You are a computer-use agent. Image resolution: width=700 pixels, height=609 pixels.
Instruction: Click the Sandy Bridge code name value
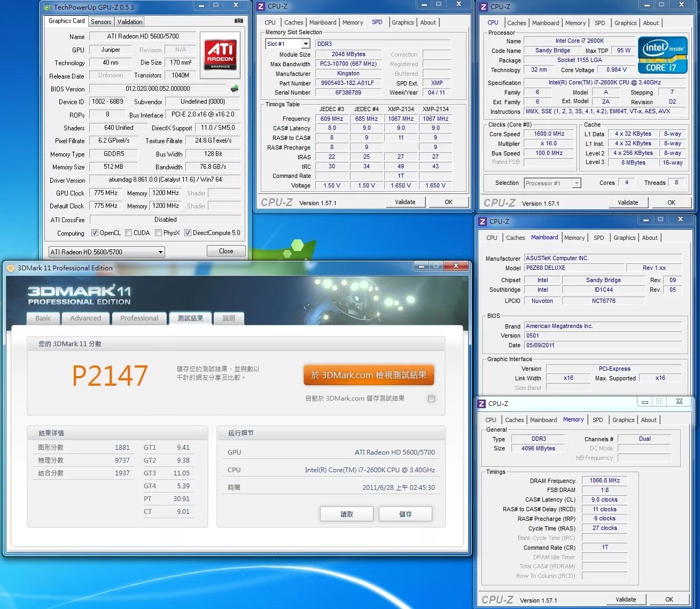click(553, 51)
